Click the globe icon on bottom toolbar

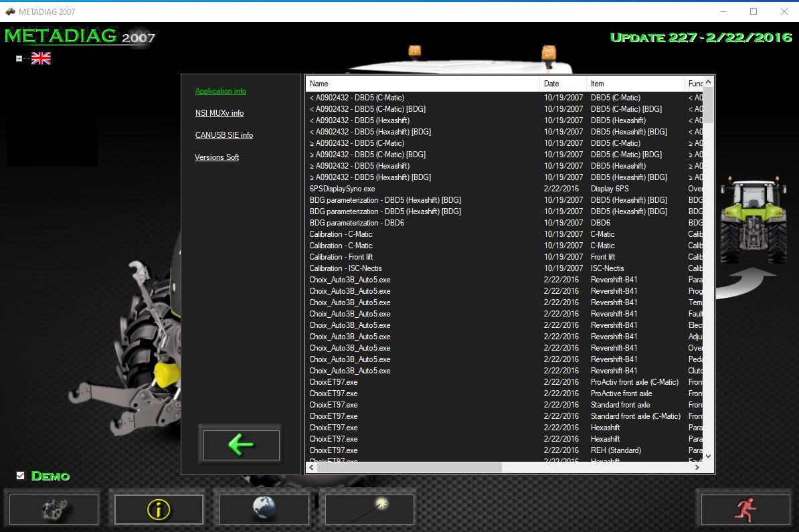point(264,509)
